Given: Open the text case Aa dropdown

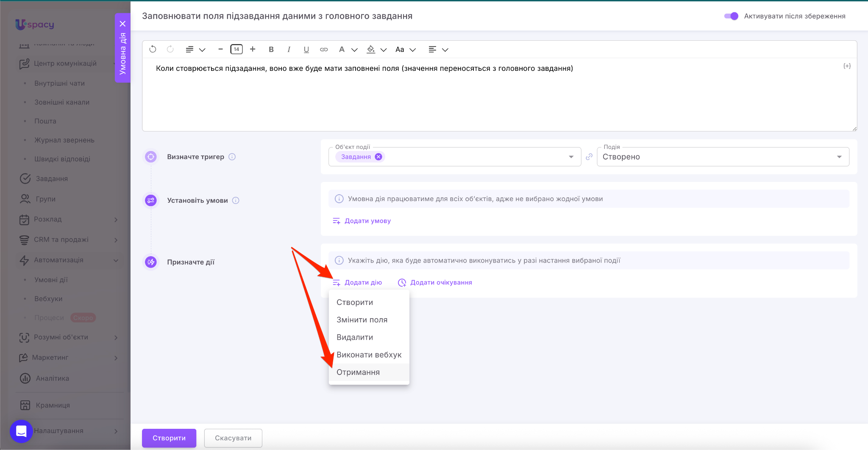Looking at the screenshot, I should 405,49.
